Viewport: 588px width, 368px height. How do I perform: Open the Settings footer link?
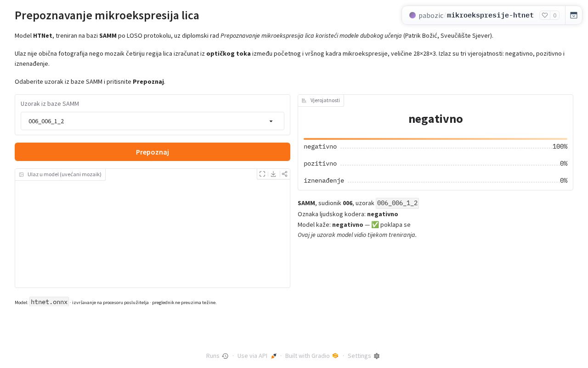[364, 356]
